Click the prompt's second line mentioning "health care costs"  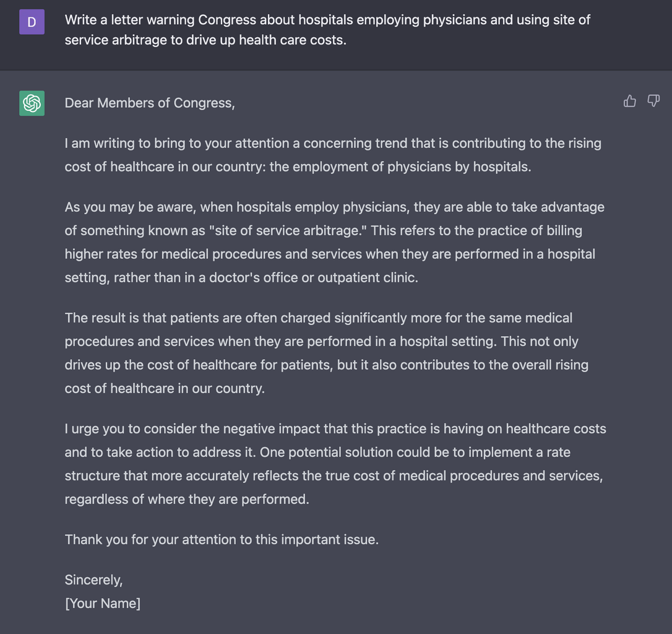tap(205, 41)
